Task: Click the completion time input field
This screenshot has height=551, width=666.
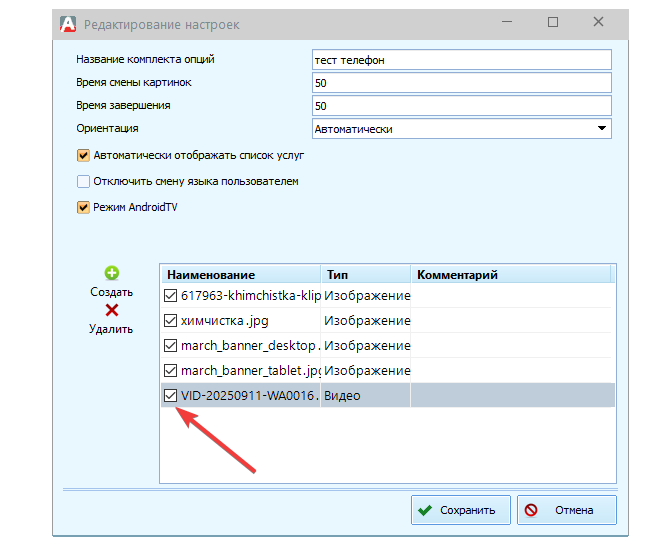Action: click(x=460, y=106)
